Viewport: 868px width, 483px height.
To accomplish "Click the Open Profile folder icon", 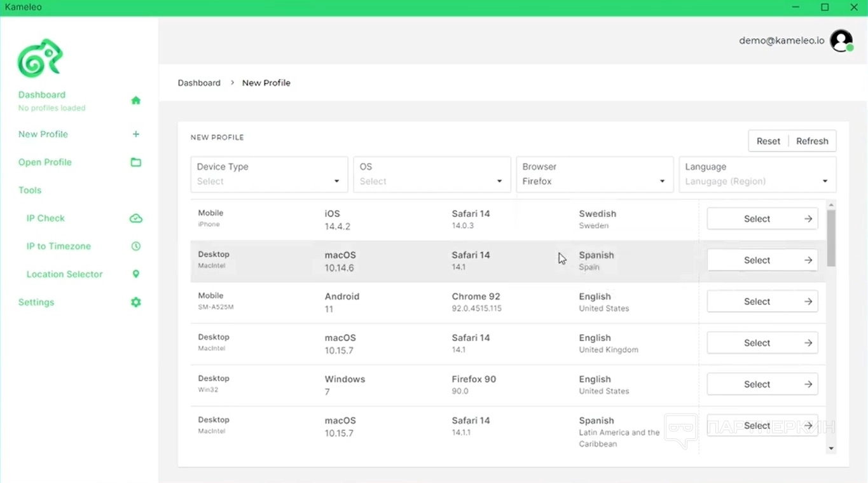I will (x=135, y=162).
